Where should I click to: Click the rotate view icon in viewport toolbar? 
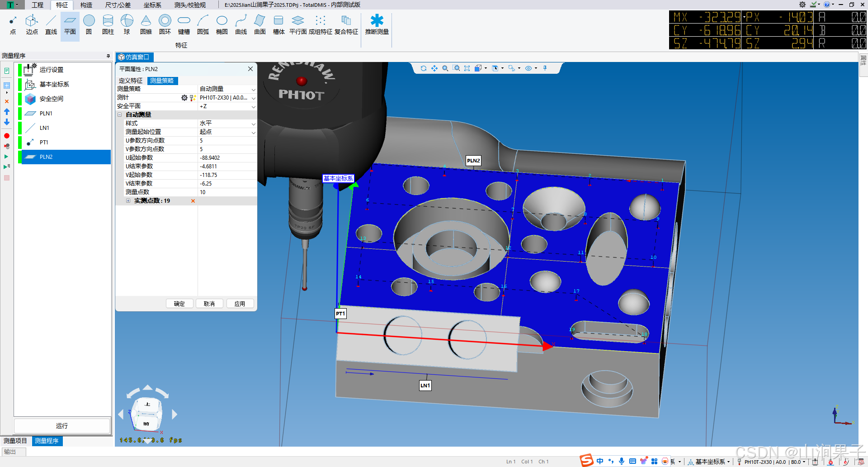(424, 68)
